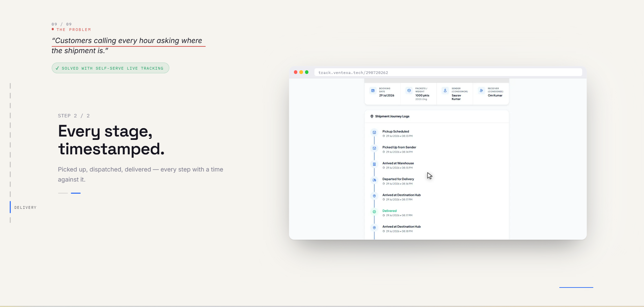Select the first (grey) step indicator dash
The width and height of the screenshot is (644, 307).
coord(63,193)
